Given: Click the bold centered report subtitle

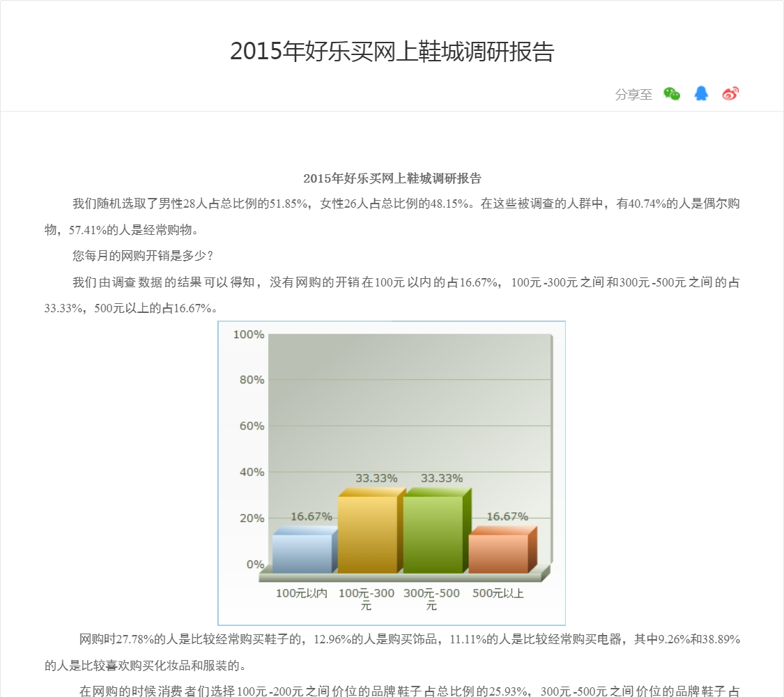Looking at the screenshot, I should 392,178.
